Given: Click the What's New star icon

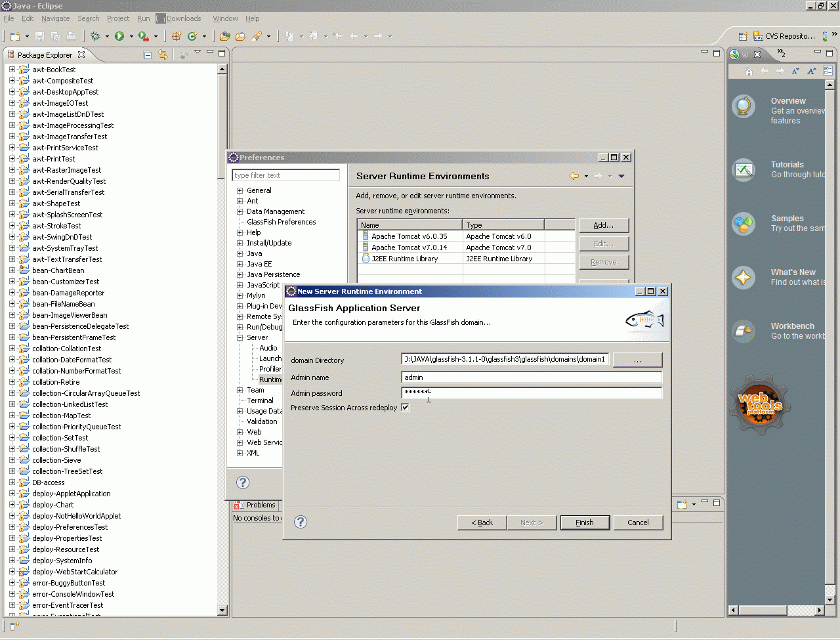Looking at the screenshot, I should 744,278.
